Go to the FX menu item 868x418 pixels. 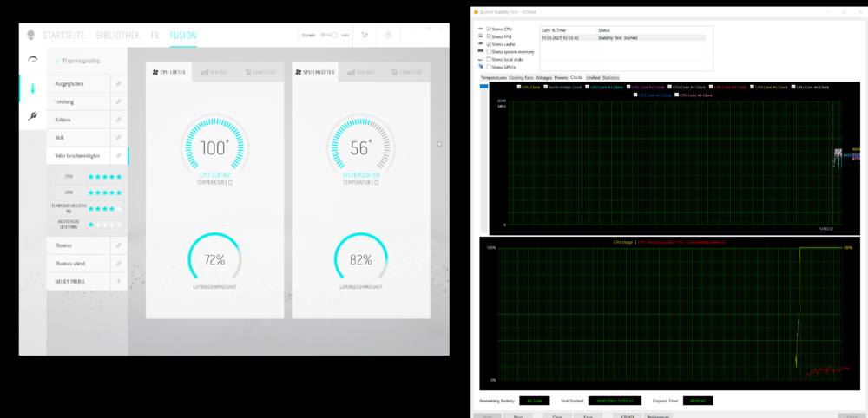pos(155,36)
